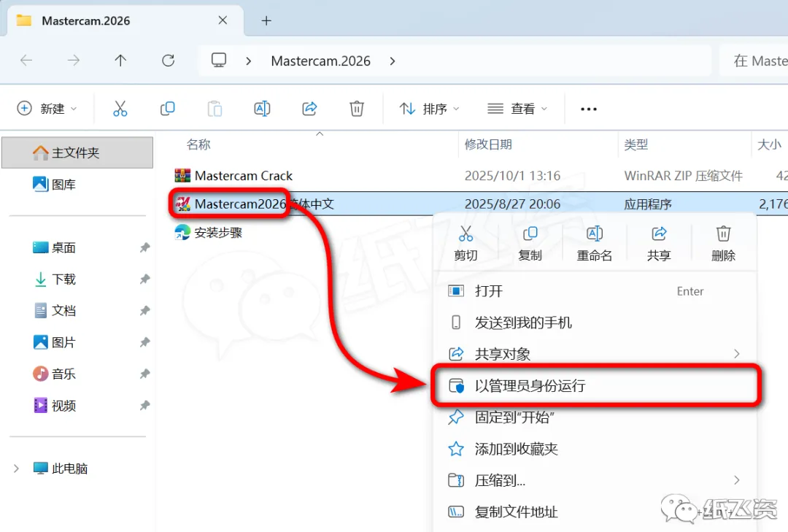Open 图片 in the sidebar
788x532 pixels.
54,342
